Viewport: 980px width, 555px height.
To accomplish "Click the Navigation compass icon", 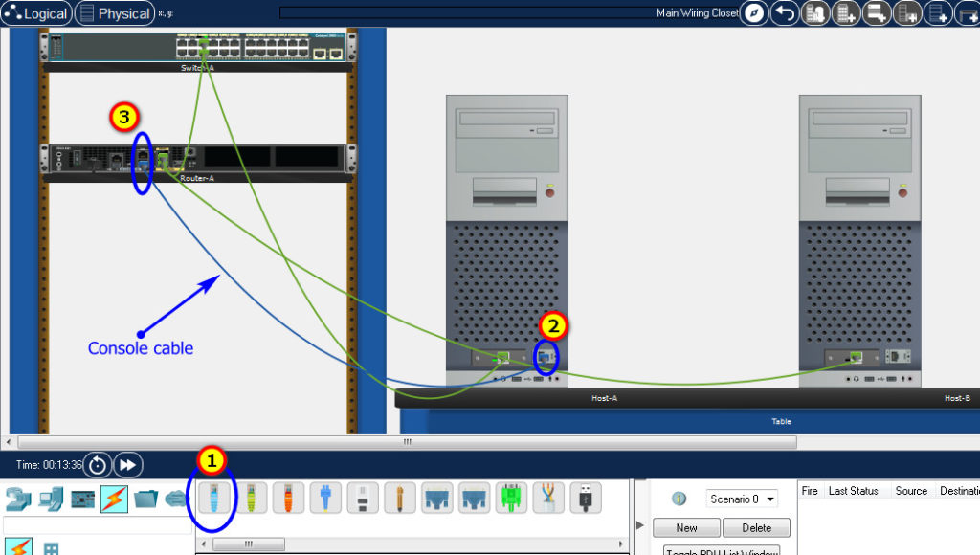I will [754, 12].
